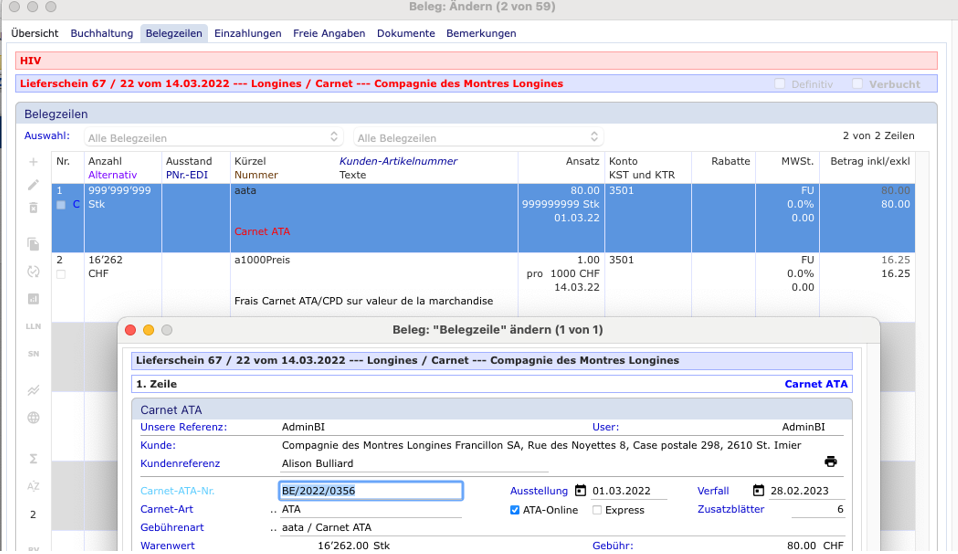Viewport: 958px width, 554px height.
Task: Go to the Dokumente tab
Action: (x=406, y=33)
